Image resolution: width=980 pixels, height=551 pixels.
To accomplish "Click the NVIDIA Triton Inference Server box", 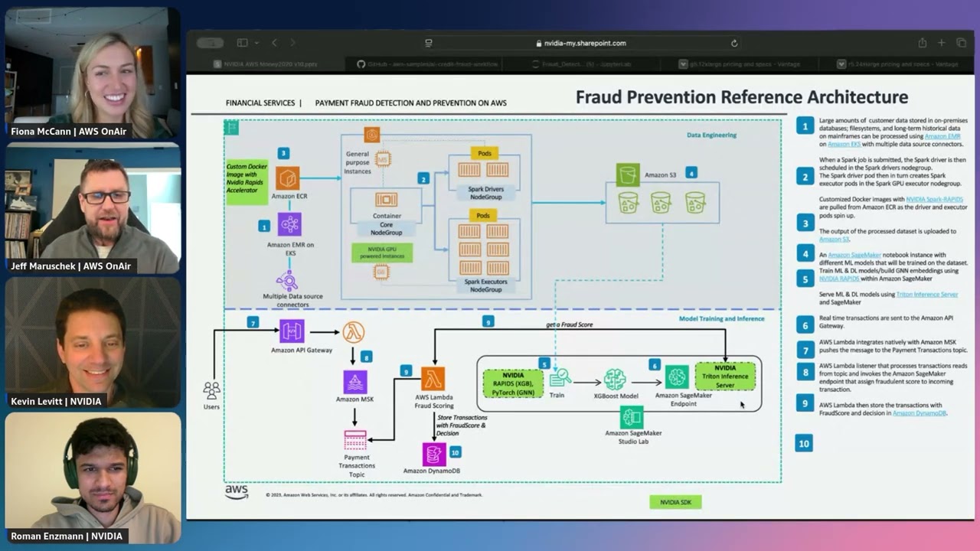I will point(725,377).
